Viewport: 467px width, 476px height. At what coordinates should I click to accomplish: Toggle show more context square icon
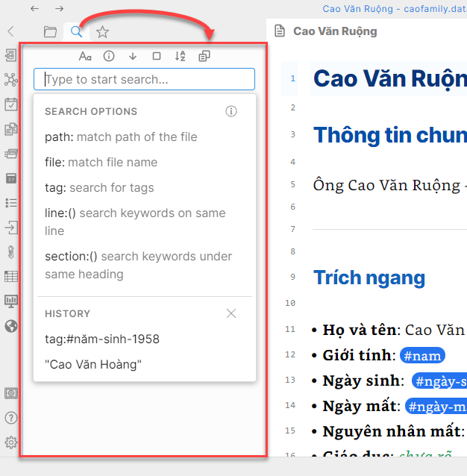(x=156, y=56)
